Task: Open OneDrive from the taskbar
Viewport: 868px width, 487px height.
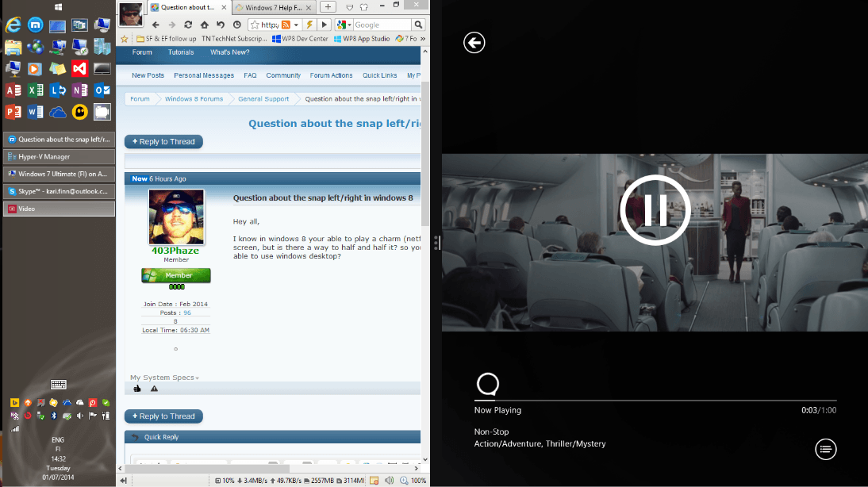Action: (x=58, y=113)
